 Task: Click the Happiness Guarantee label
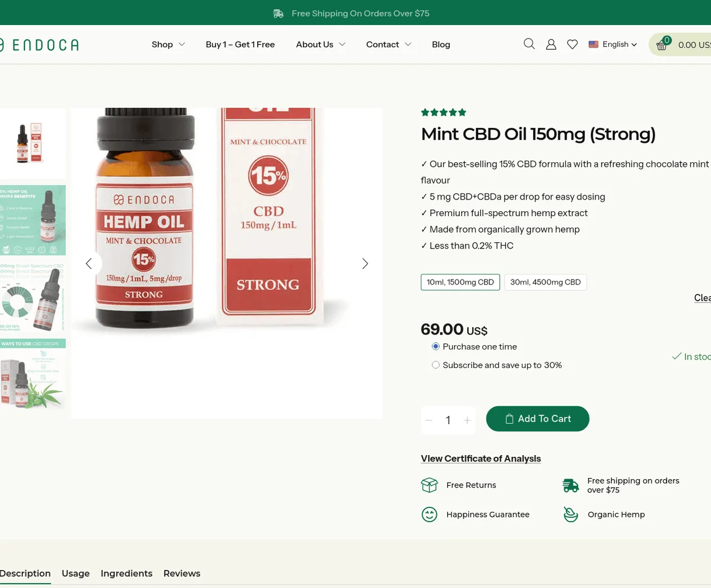coord(488,515)
